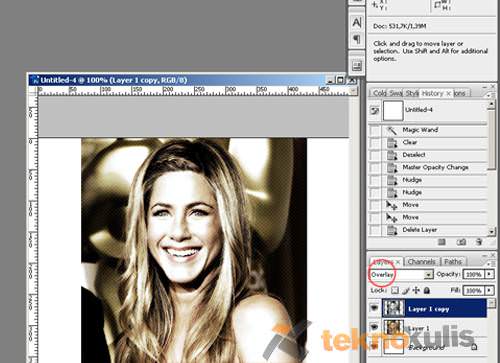The width and height of the screenshot is (500, 363).
Task: Select the Layer 1 copy layer
Action: (x=435, y=308)
